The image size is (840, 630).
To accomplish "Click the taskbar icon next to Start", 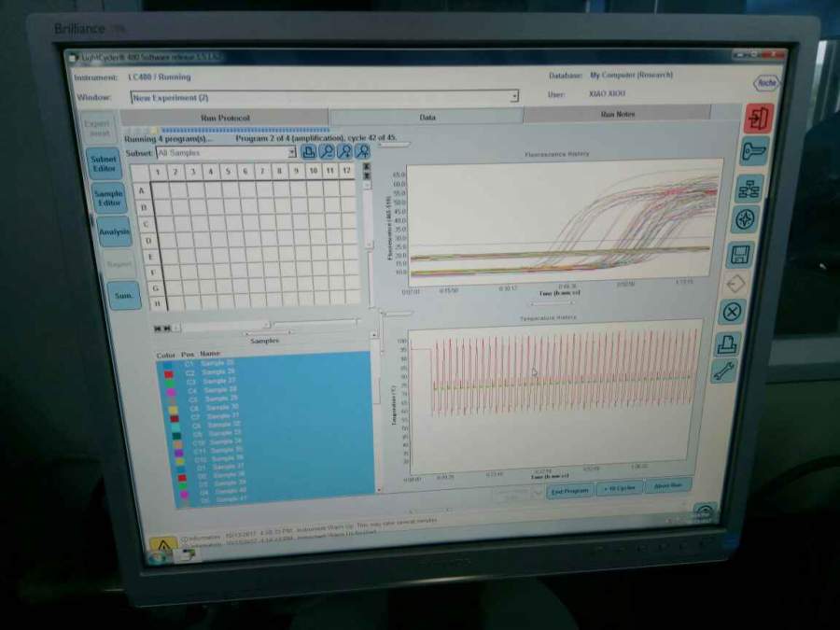I will tap(188, 555).
